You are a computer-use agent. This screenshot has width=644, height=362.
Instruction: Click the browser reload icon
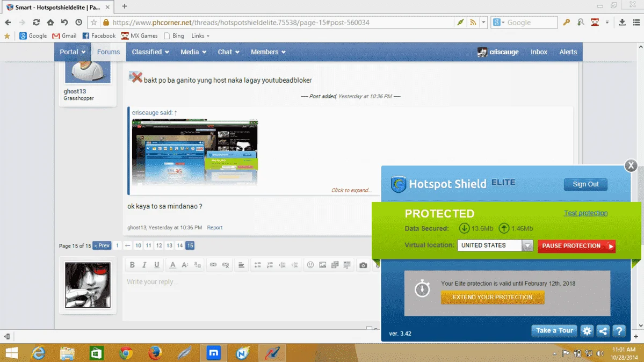(36, 22)
